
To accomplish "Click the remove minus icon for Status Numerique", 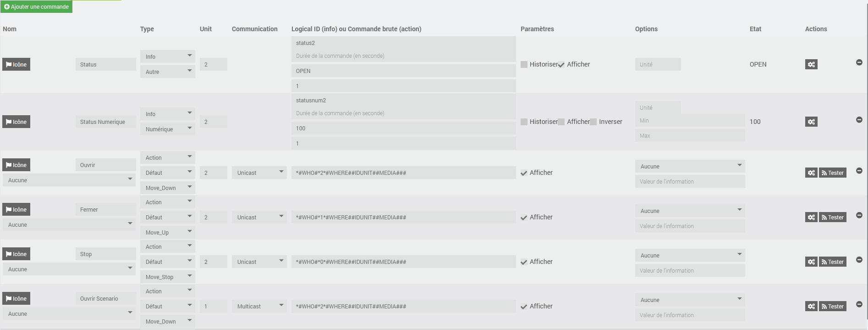I will tap(859, 120).
